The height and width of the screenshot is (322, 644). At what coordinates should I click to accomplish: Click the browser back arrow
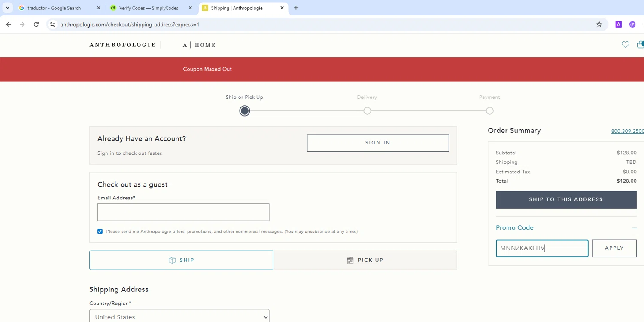pos(9,25)
